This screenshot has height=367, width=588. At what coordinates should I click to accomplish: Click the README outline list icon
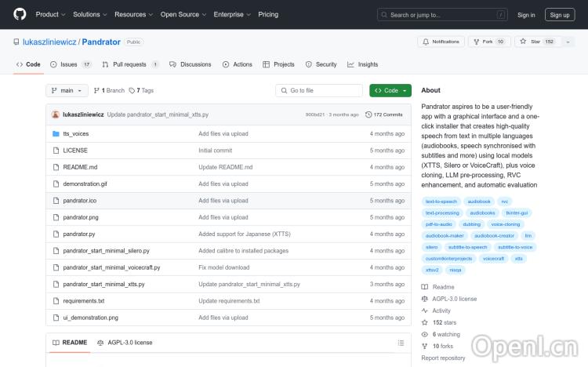[401, 343]
